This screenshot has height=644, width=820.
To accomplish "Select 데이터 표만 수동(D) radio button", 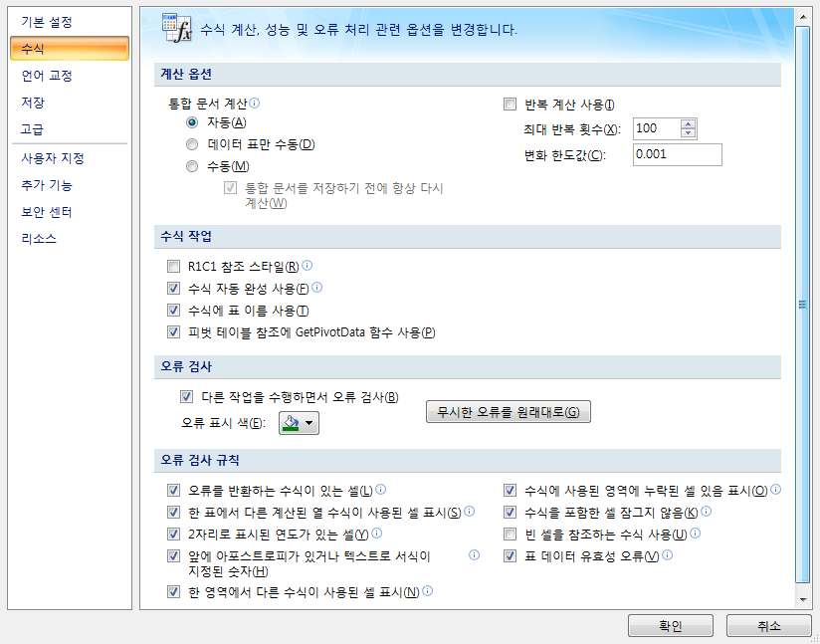I will click(192, 144).
